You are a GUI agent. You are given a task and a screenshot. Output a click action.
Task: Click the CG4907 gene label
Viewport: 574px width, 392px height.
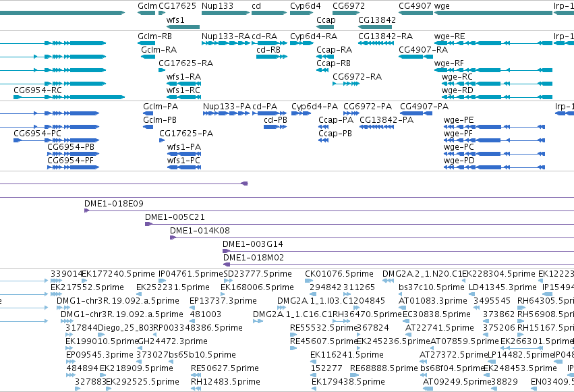click(415, 6)
